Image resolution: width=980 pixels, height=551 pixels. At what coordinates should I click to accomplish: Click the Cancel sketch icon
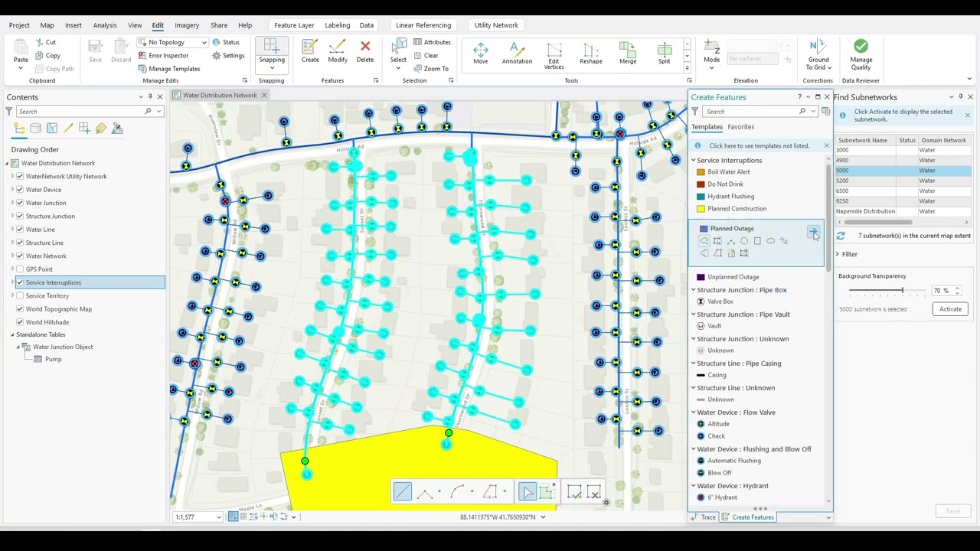tap(593, 492)
